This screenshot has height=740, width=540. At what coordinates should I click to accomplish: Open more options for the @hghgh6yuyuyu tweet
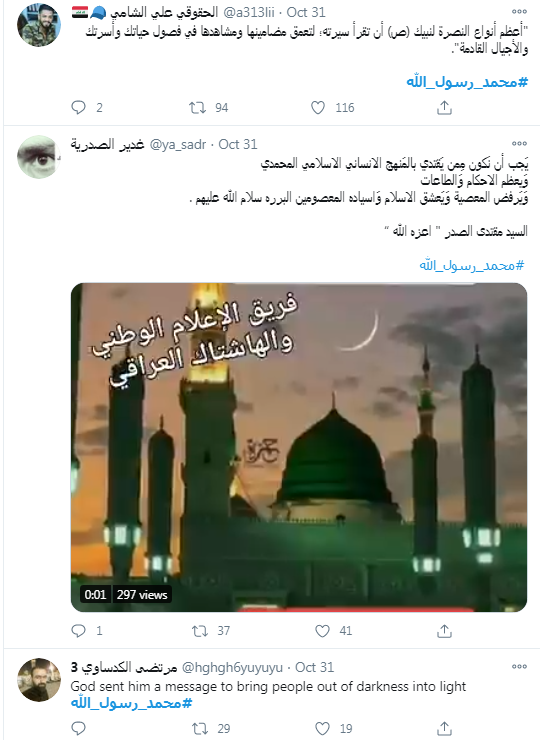click(x=519, y=666)
